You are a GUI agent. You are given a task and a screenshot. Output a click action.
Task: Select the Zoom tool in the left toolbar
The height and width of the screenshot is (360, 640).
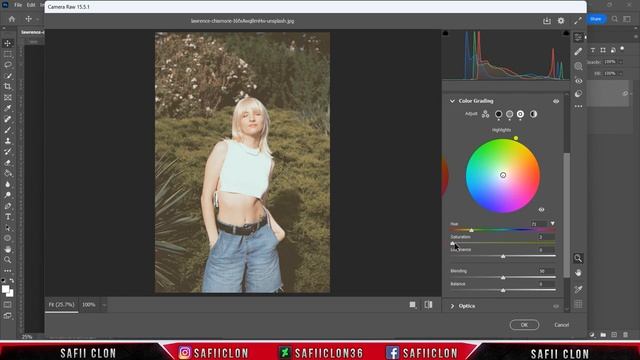pyautogui.click(x=7, y=260)
